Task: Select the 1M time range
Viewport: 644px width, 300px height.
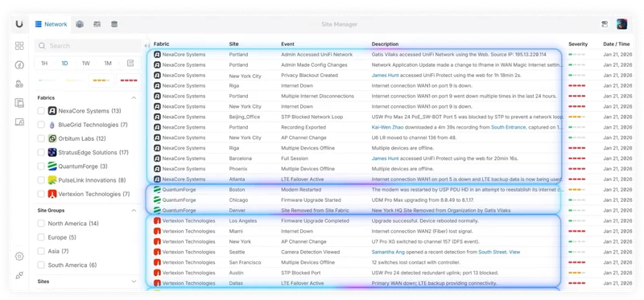Action: pos(108,64)
